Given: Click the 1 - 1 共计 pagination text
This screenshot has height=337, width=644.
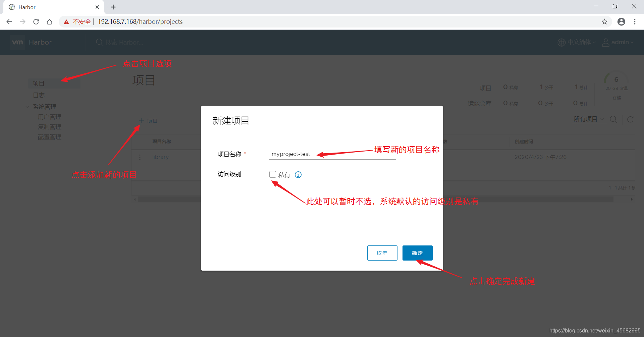Looking at the screenshot, I should coord(622,188).
